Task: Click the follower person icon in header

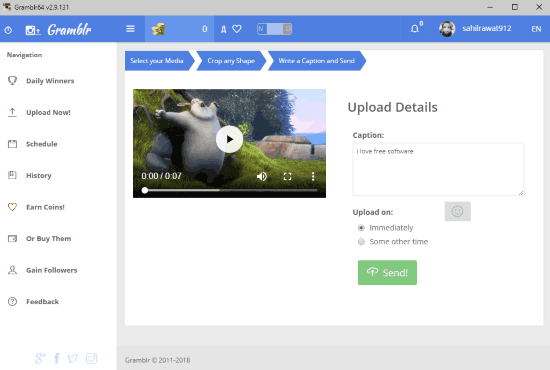Action: tap(223, 29)
